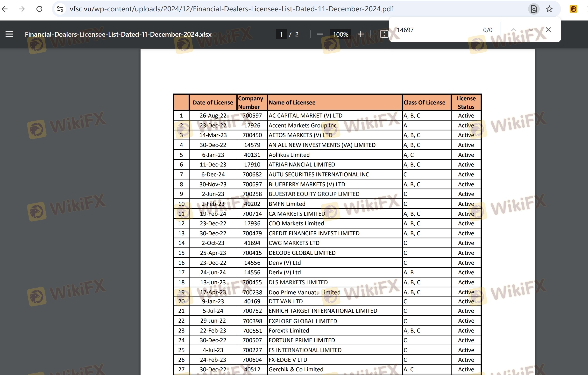Close the find-in-page bar
588x375 pixels.
point(548,30)
